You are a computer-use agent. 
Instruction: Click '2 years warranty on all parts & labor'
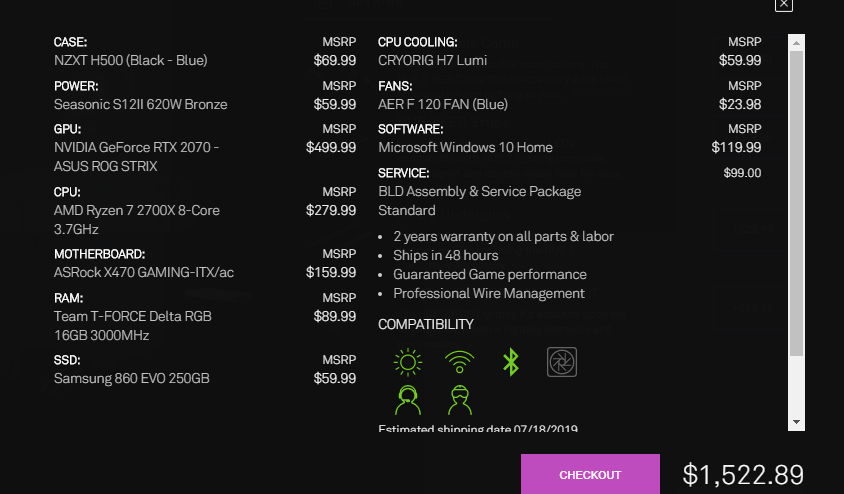(503, 237)
